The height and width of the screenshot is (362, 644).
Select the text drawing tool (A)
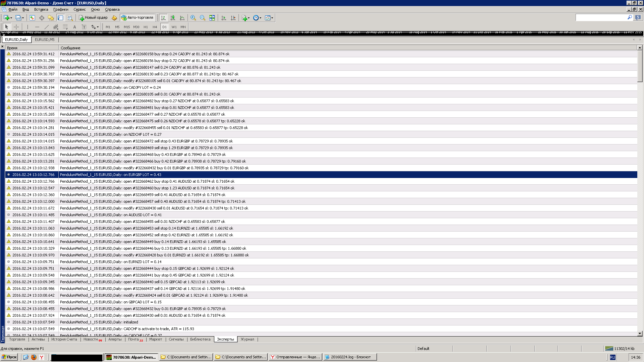click(x=75, y=27)
